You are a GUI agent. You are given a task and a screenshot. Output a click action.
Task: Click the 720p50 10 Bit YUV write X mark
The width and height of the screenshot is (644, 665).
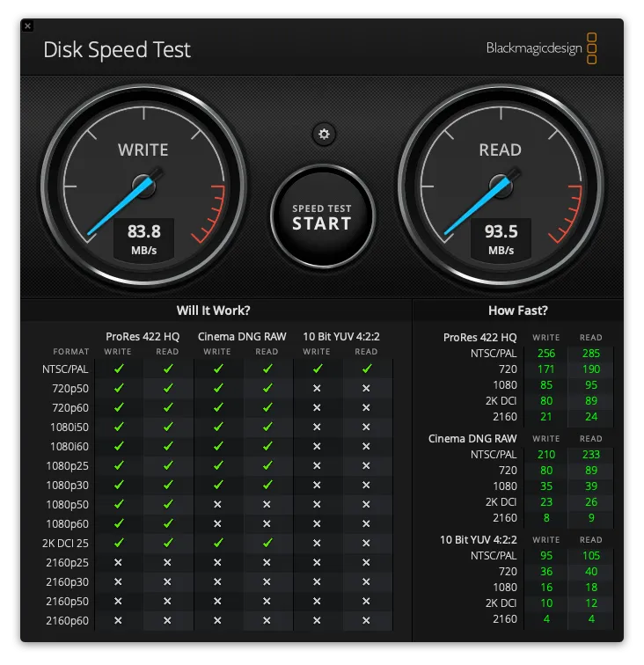pyautogui.click(x=317, y=389)
